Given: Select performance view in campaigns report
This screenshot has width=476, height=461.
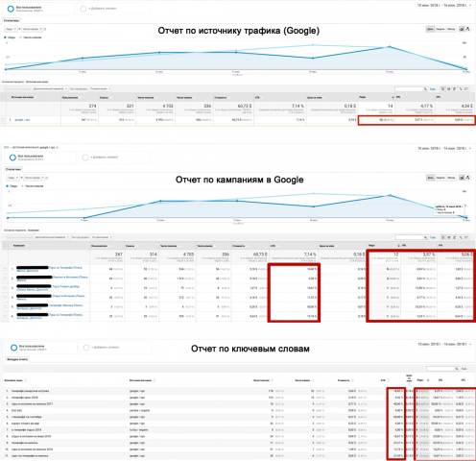Looking at the screenshot, I should (454, 237).
